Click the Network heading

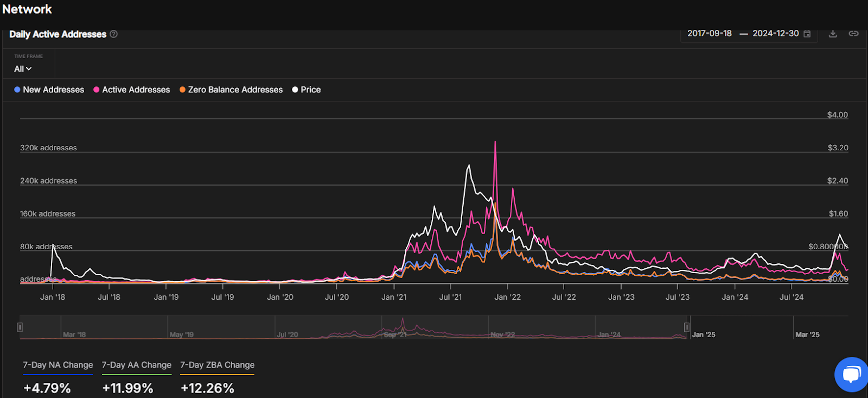[27, 9]
